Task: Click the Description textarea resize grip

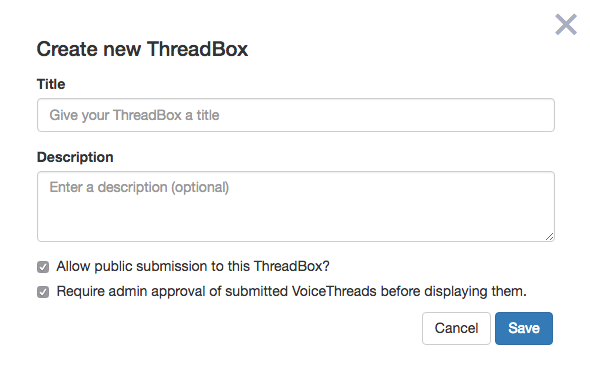Action: [x=549, y=237]
